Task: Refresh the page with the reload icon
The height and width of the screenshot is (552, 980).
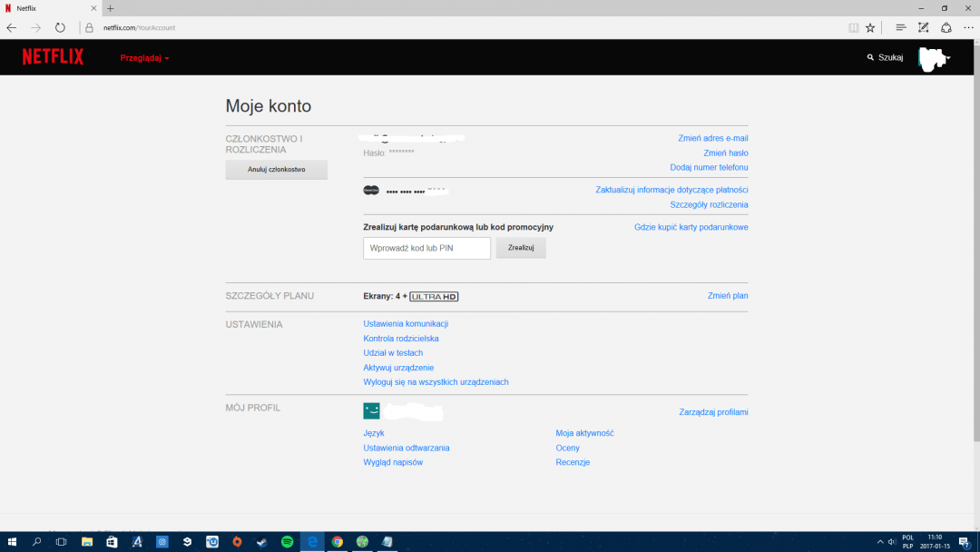Action: 60,28
